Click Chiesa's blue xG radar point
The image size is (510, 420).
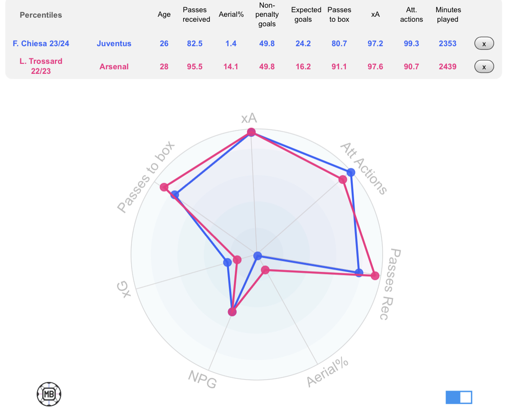coord(227,262)
